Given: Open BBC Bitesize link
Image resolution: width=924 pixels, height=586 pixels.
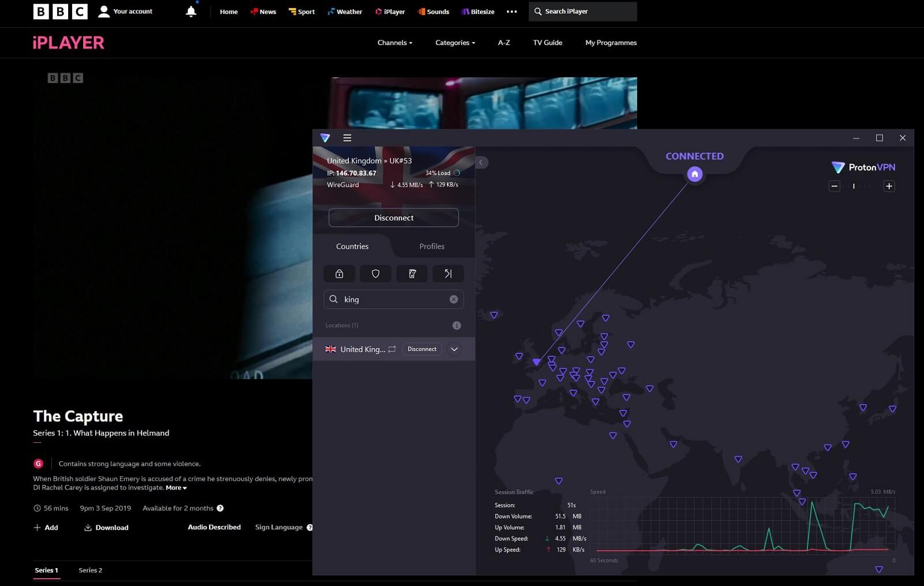Looking at the screenshot, I should 478,12.
